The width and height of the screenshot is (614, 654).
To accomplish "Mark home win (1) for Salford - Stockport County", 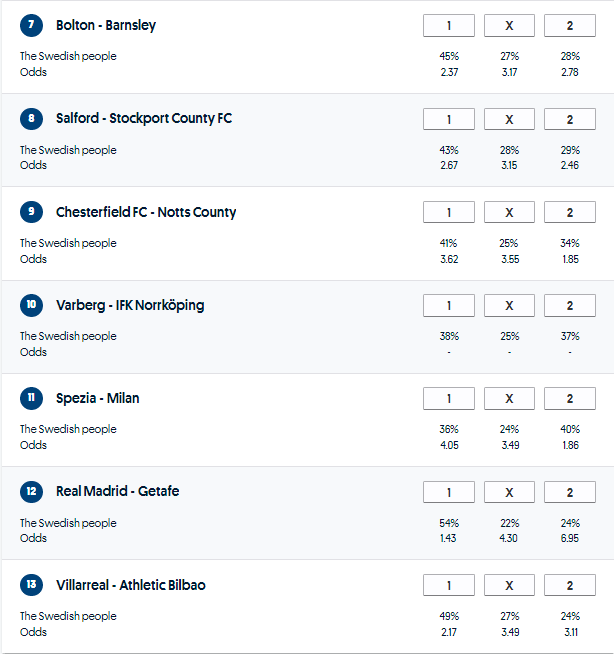I will pyautogui.click(x=448, y=119).
